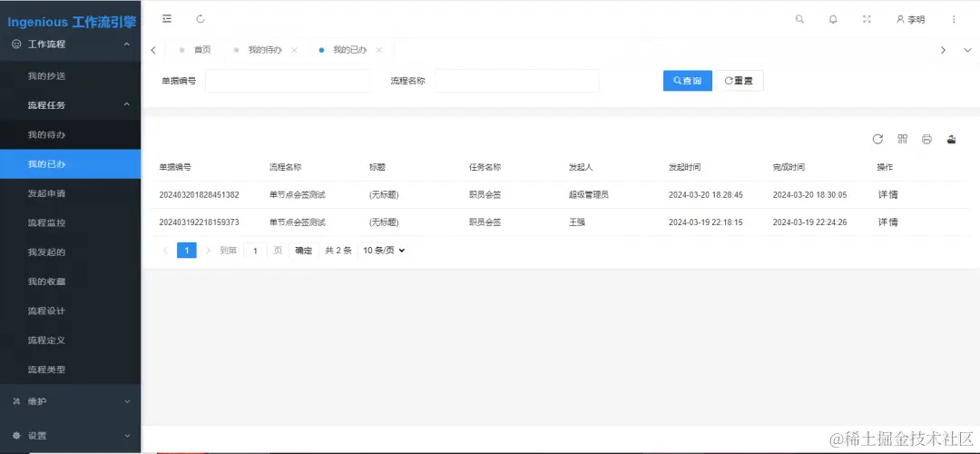Image resolution: width=980 pixels, height=454 pixels.
Task: Open notifications bell icon
Action: [833, 19]
